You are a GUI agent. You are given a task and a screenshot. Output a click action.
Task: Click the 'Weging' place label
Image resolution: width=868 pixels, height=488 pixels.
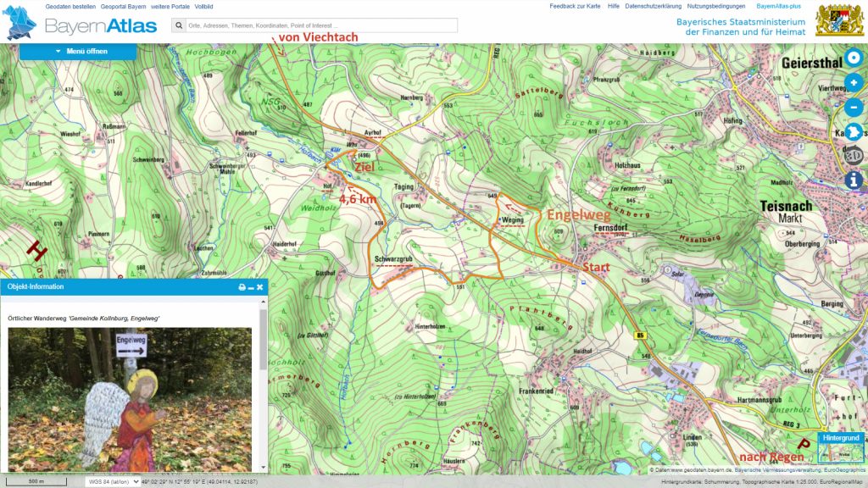pos(513,219)
